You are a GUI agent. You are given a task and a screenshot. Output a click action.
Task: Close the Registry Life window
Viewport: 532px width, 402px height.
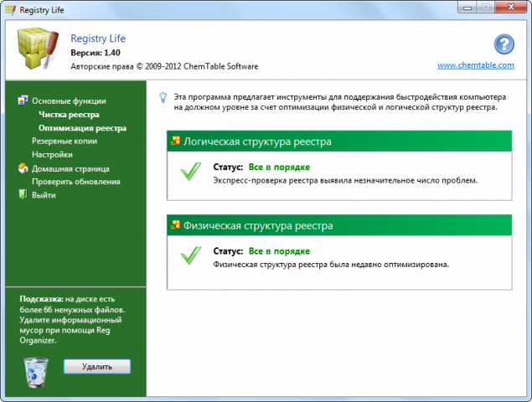(x=511, y=8)
